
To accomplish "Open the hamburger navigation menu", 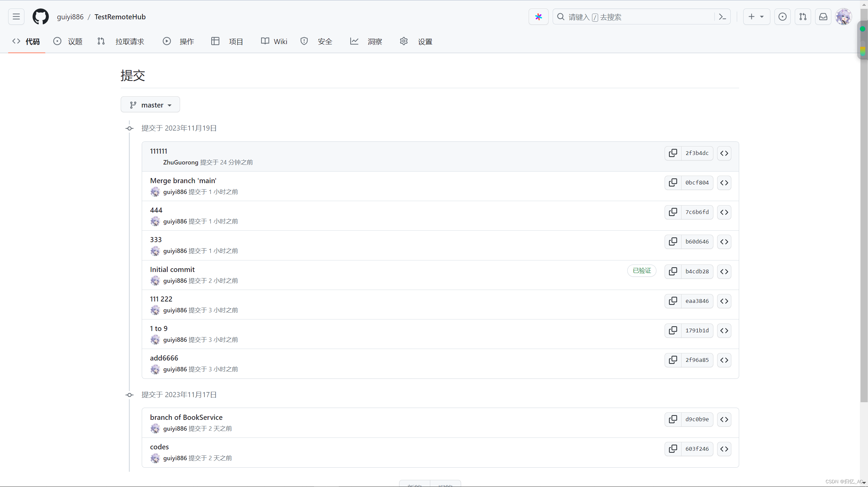I will [x=16, y=17].
